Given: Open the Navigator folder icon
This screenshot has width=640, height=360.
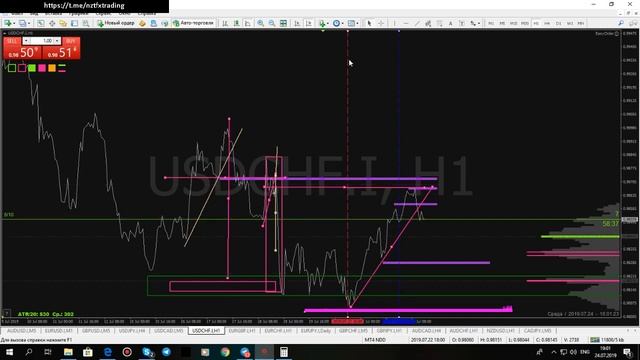Looking at the screenshot, I should [x=63, y=23].
